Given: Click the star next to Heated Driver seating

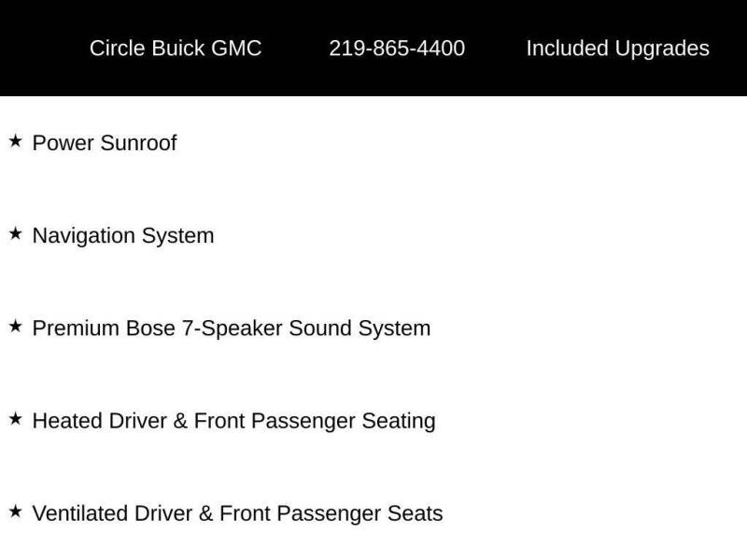Looking at the screenshot, I should tap(15, 419).
